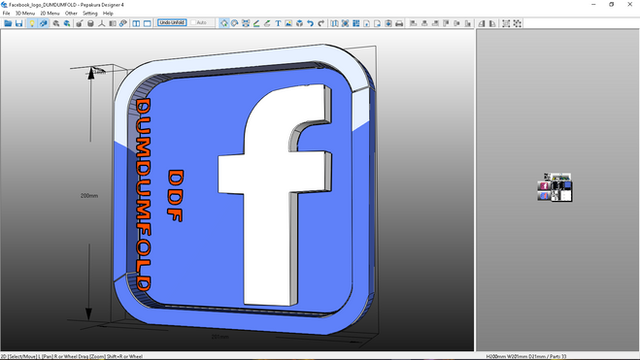Open the 3D Menu
This screenshot has width=640, height=360.
coord(25,13)
